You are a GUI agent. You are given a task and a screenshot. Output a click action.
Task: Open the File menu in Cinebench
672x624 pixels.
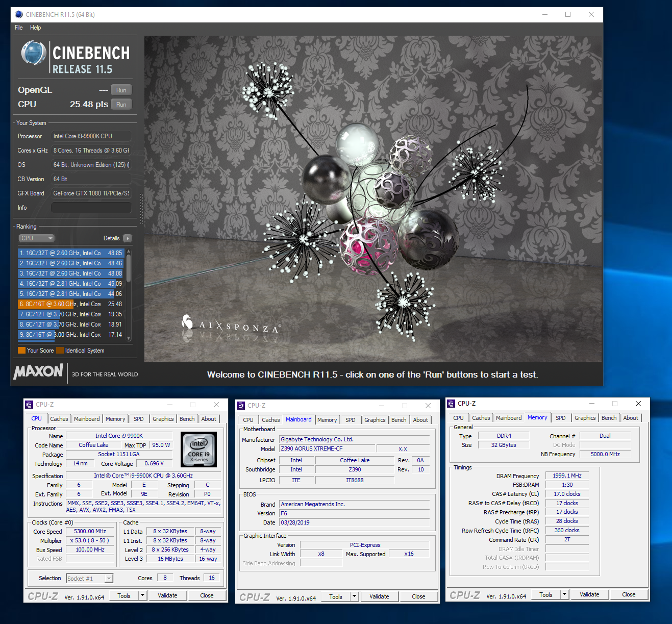coord(19,28)
